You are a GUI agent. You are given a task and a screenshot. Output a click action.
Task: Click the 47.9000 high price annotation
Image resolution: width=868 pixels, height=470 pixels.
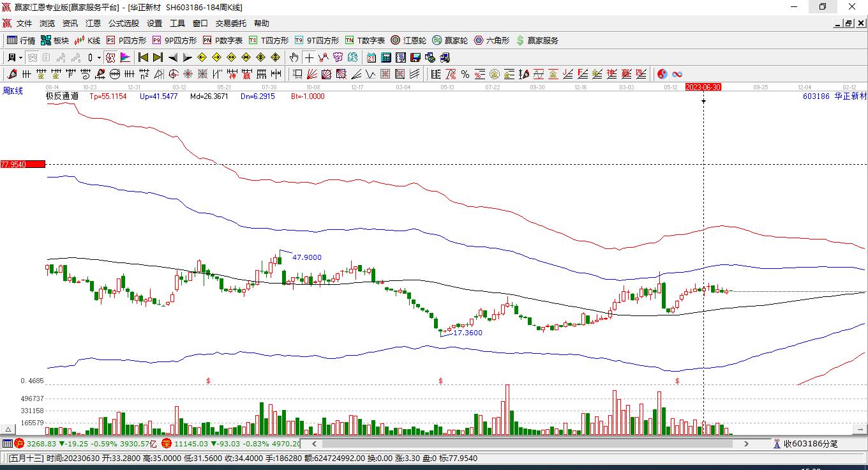tap(307, 257)
